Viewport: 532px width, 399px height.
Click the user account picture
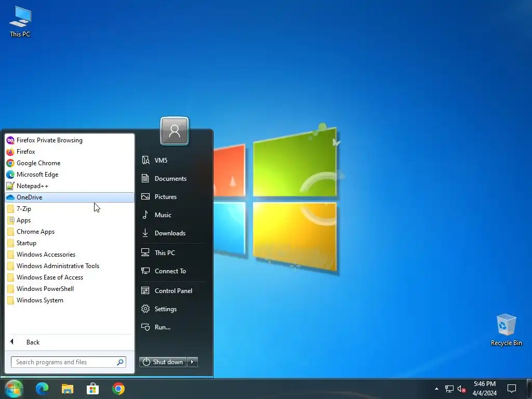click(175, 131)
